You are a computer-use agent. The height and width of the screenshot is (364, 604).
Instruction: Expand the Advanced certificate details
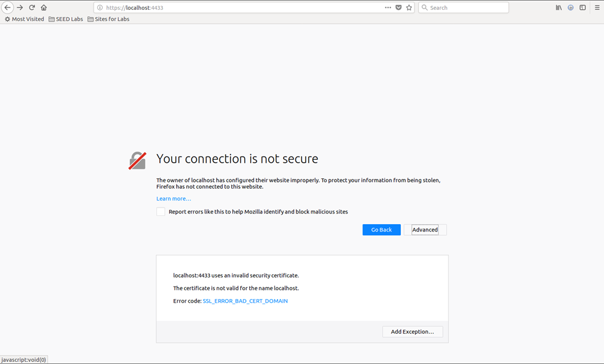point(424,230)
